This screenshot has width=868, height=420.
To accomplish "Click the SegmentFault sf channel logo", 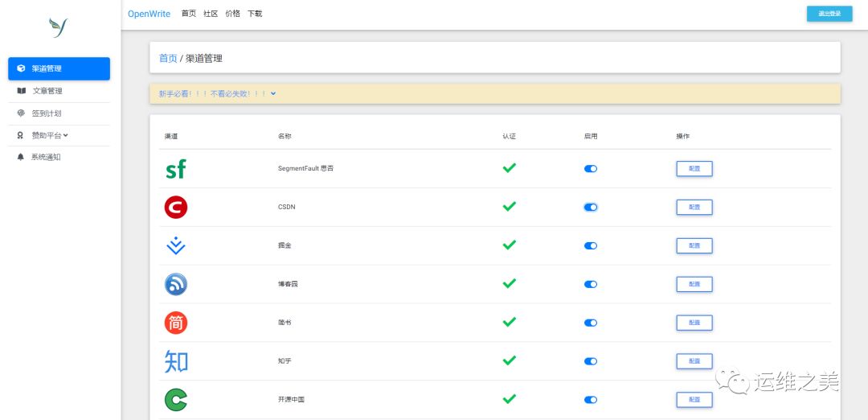I will click(175, 169).
